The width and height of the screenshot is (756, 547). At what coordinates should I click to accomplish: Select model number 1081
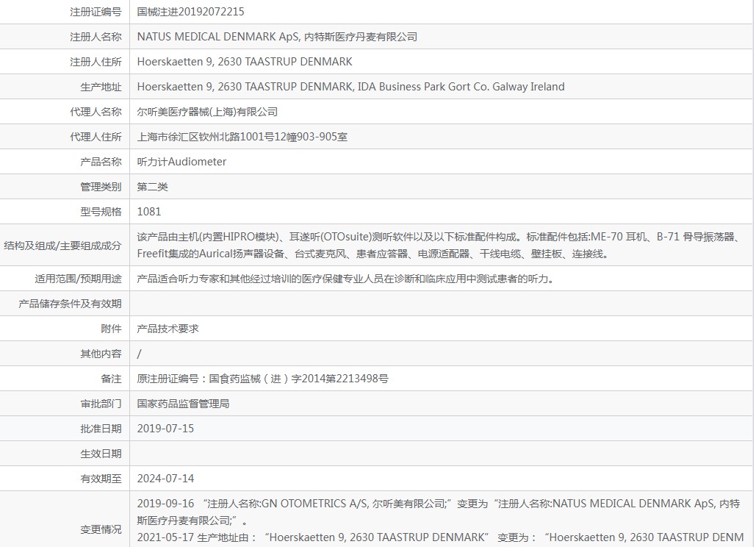coord(149,212)
